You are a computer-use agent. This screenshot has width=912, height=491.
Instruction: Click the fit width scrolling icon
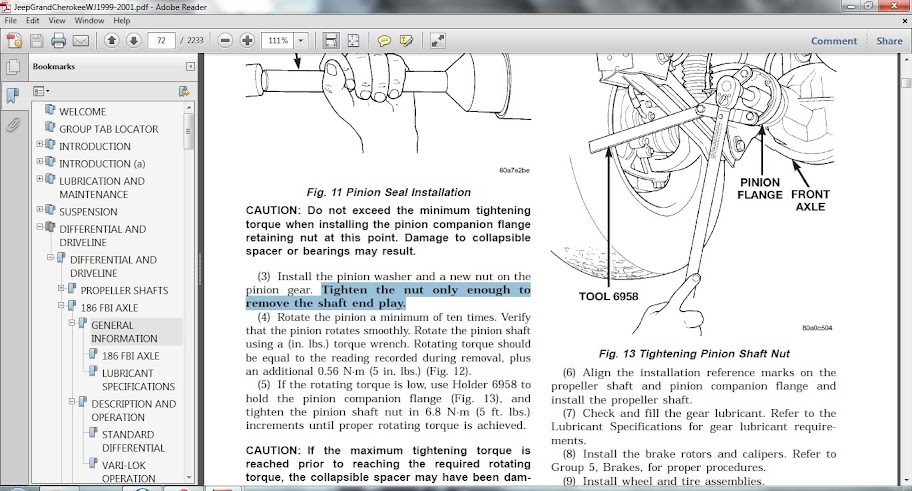click(330, 40)
